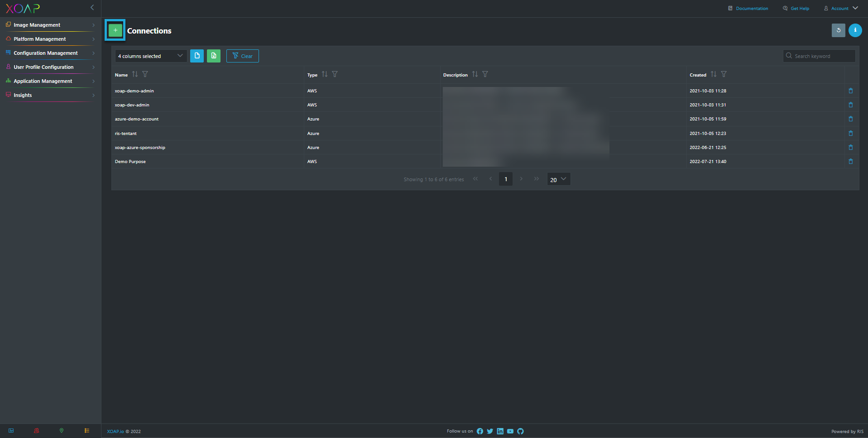
Task: Open the Name column filter
Action: click(x=145, y=74)
